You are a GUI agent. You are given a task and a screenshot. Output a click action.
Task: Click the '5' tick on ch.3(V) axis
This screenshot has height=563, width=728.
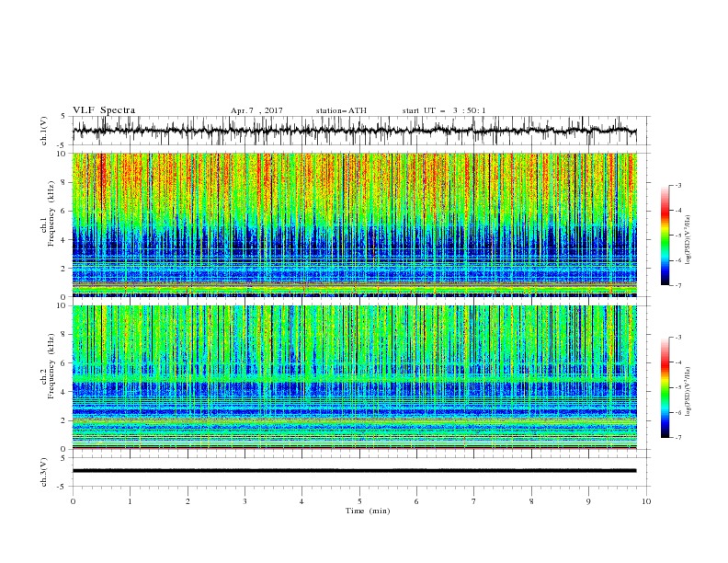click(63, 458)
